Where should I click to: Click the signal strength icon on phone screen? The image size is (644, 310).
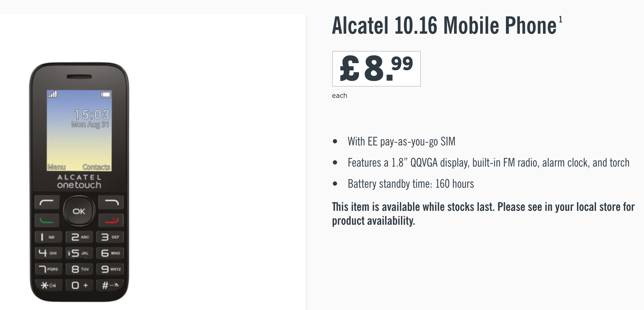click(x=53, y=95)
